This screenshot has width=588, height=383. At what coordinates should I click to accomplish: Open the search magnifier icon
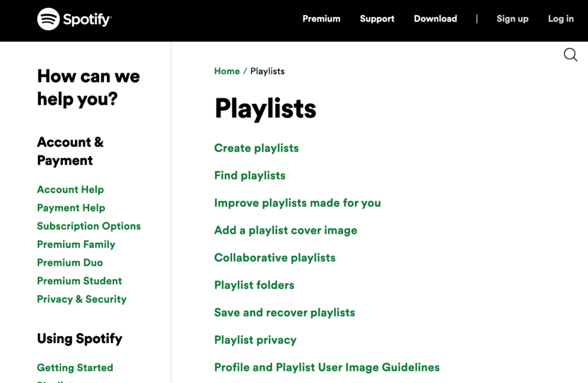click(571, 55)
